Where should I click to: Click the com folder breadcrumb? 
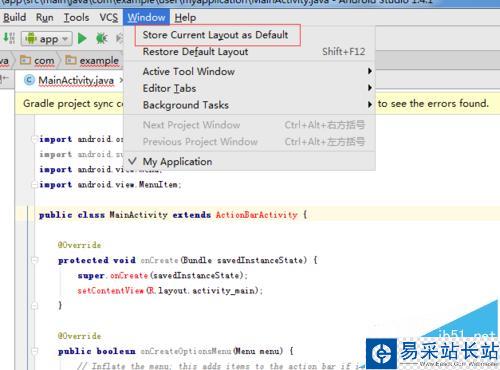(37, 61)
